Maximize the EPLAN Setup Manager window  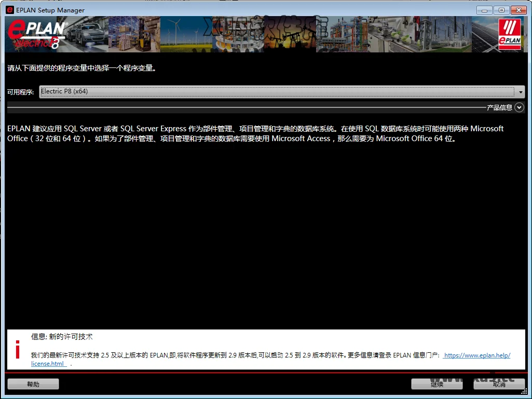pyautogui.click(x=501, y=10)
